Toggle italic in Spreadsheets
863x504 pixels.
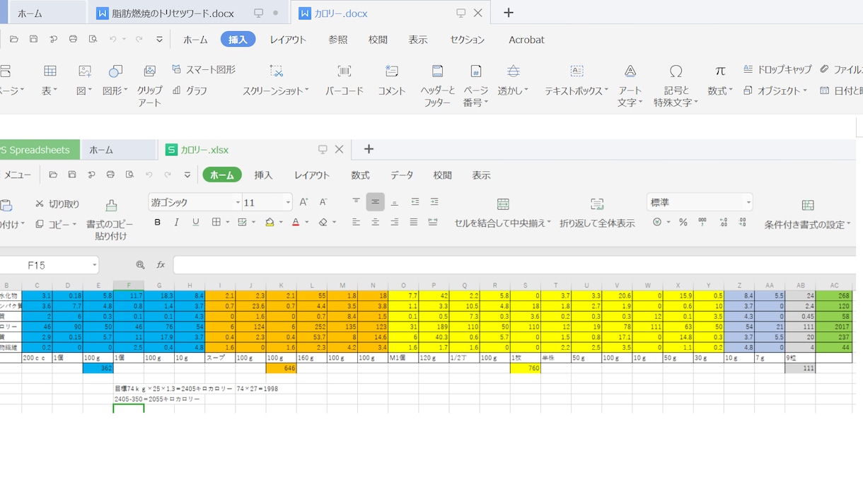coord(176,222)
